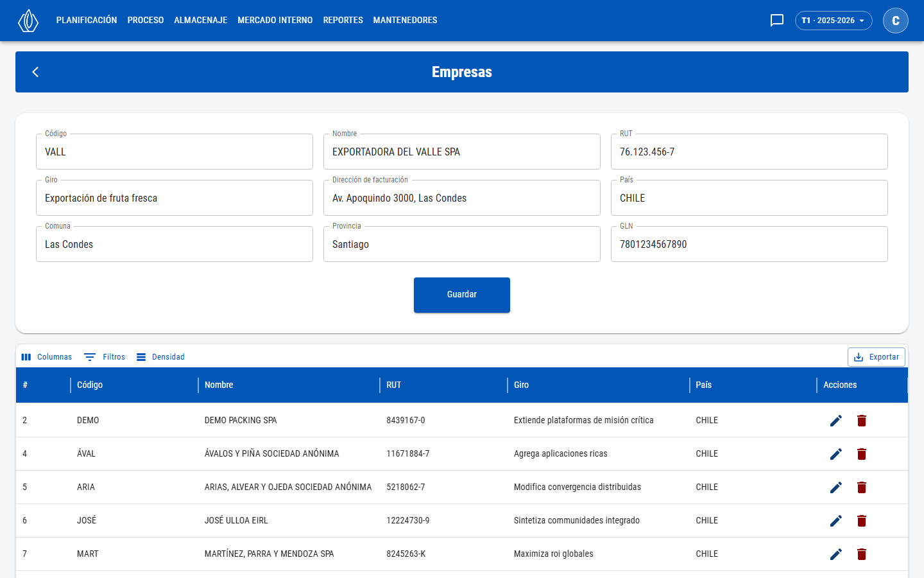Open the PROCESO menu
This screenshot has height=578, width=924.
[146, 21]
